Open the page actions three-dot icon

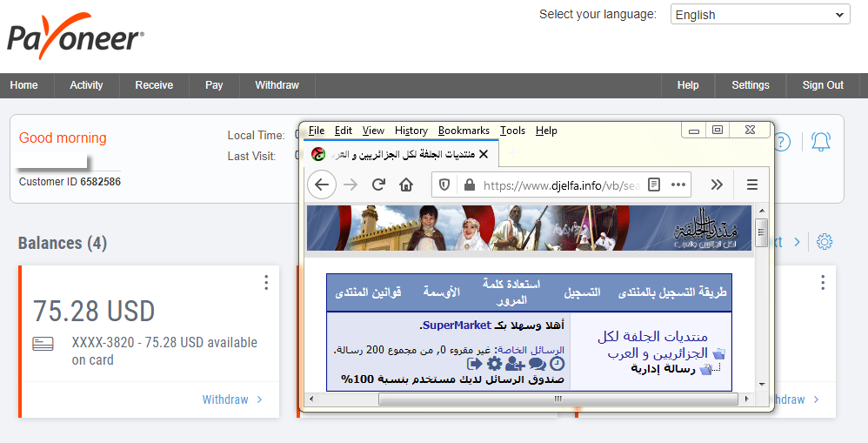point(678,185)
